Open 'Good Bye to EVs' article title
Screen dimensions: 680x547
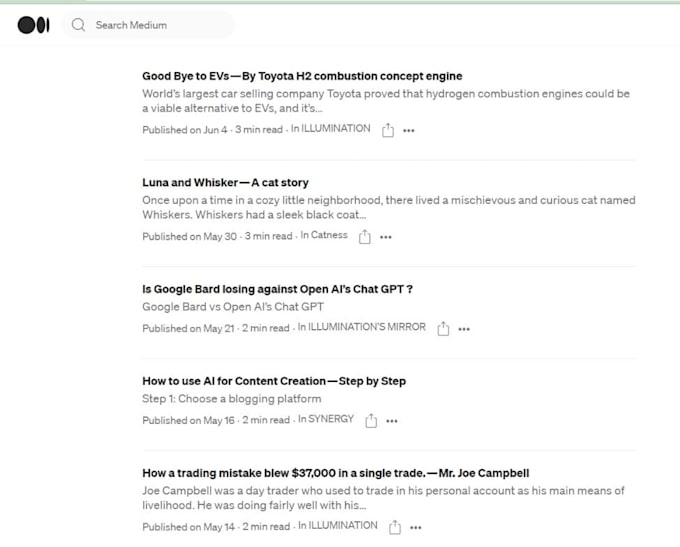pyautogui.click(x=302, y=76)
